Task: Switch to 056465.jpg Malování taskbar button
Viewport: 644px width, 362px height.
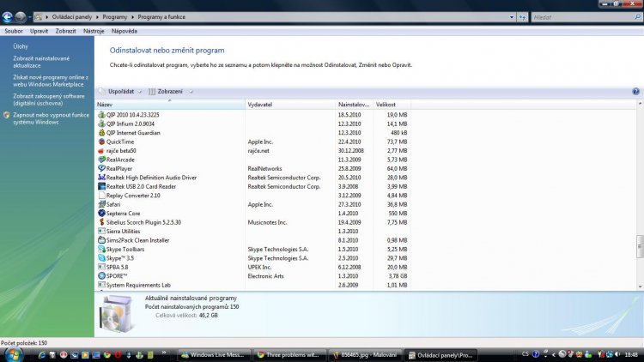Action: [365, 355]
